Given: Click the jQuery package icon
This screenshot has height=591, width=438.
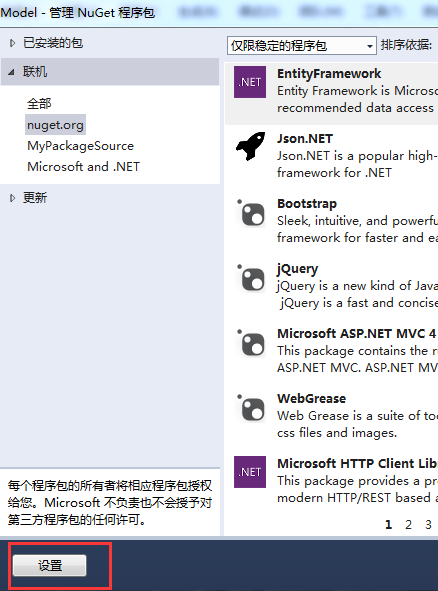Looking at the screenshot, I should click(250, 278).
